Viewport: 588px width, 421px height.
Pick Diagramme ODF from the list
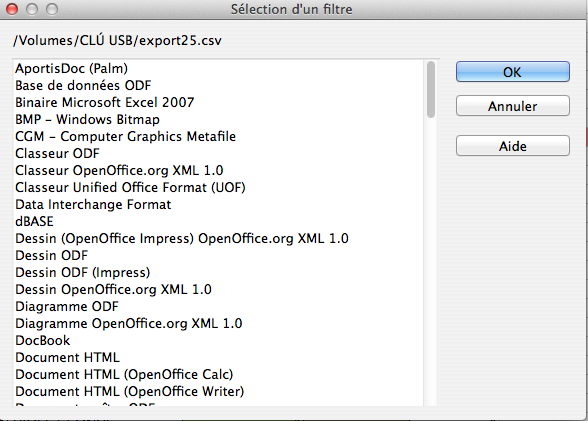[x=67, y=307]
